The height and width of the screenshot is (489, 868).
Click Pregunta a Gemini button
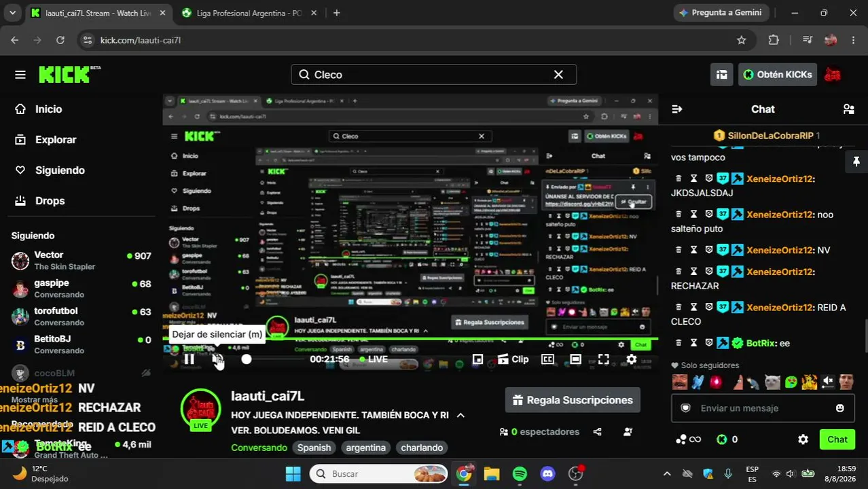[720, 13]
